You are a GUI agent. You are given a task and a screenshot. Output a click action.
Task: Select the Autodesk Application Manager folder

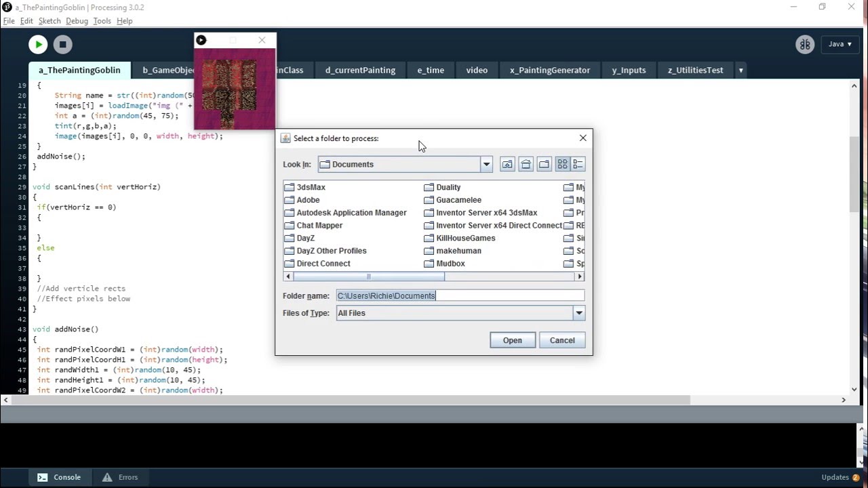click(345, 213)
